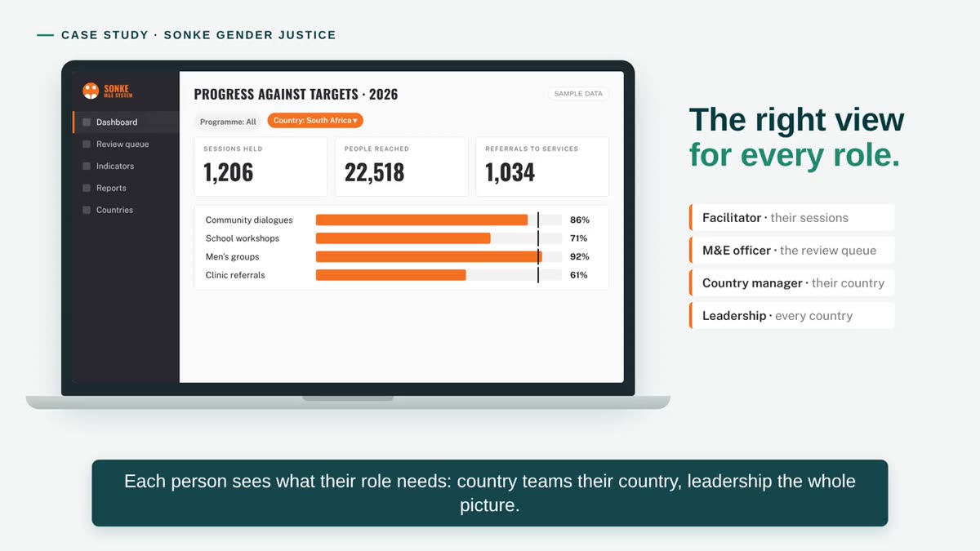
Task: Open the Reports sidebar item
Action: 126,189
